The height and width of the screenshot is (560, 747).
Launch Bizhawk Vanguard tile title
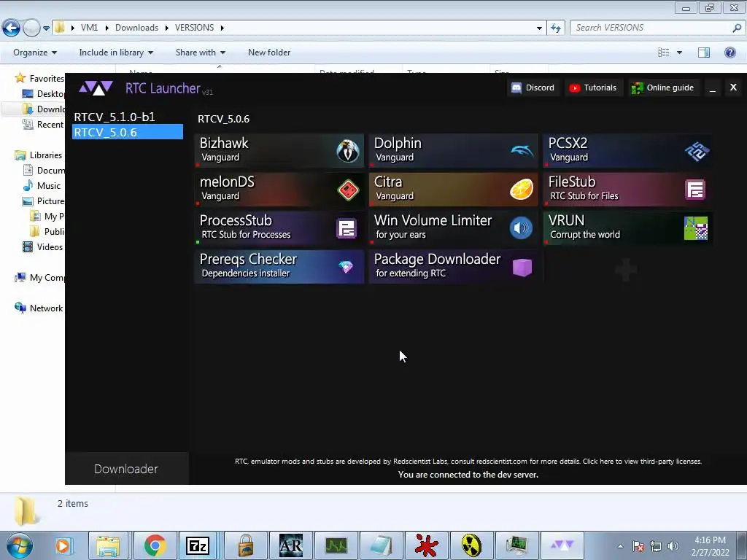224,143
